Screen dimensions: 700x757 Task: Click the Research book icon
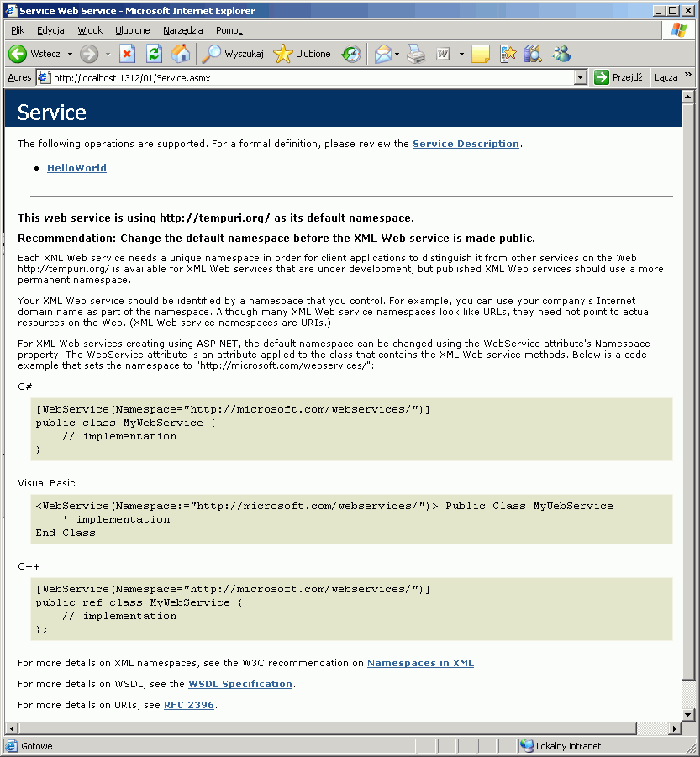pyautogui.click(x=534, y=54)
